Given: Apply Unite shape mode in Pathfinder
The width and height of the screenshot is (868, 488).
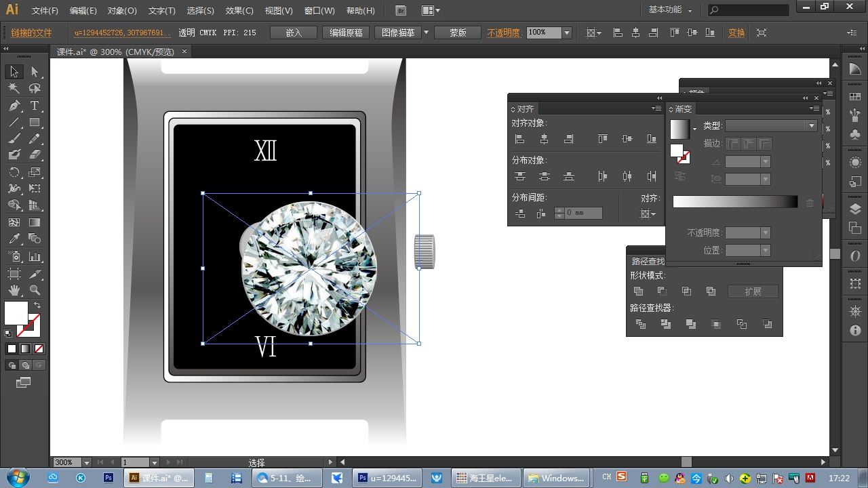Looking at the screenshot, I should [x=638, y=291].
